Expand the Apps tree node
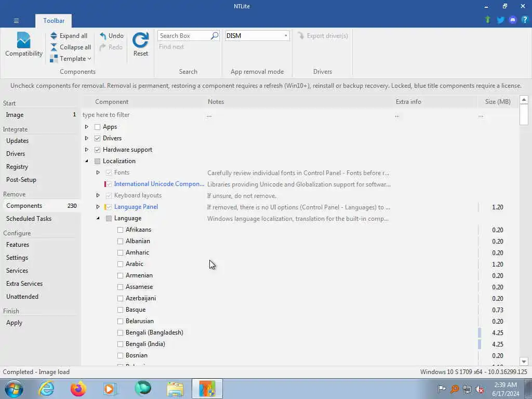This screenshot has height=399, width=532. 87,127
